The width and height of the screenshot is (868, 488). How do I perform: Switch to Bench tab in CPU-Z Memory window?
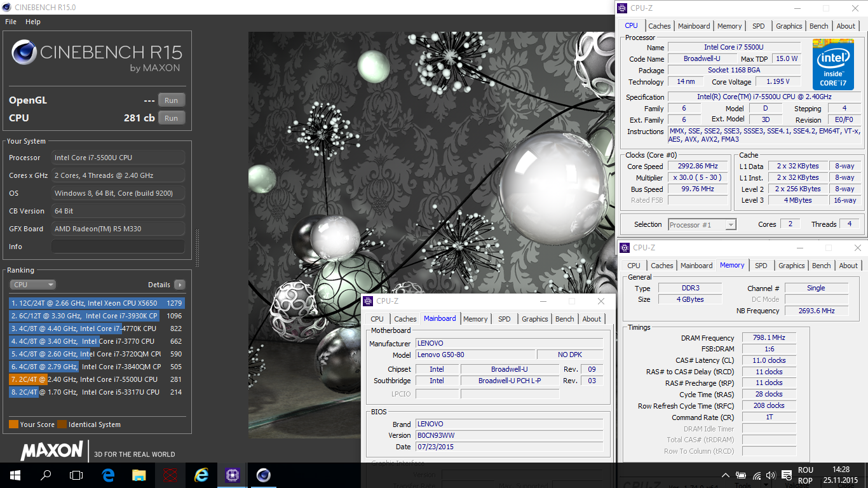(x=821, y=266)
